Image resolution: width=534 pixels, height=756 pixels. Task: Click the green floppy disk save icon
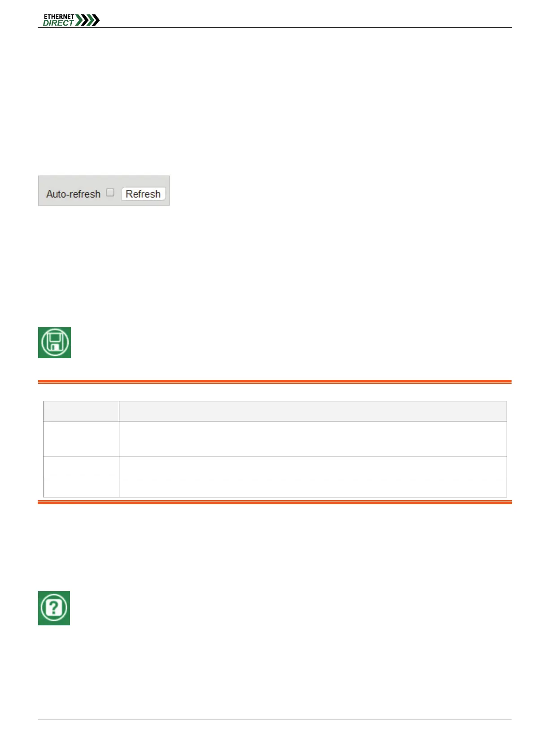click(54, 343)
